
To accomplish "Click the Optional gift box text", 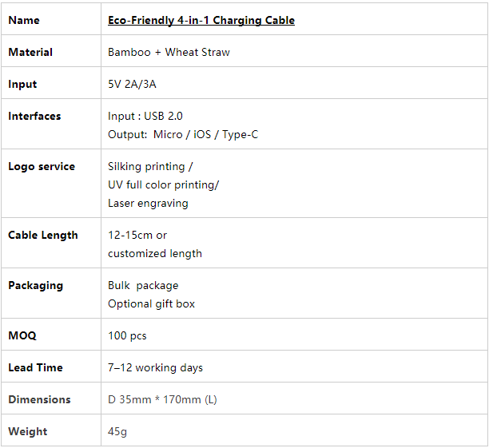I will (151, 304).
